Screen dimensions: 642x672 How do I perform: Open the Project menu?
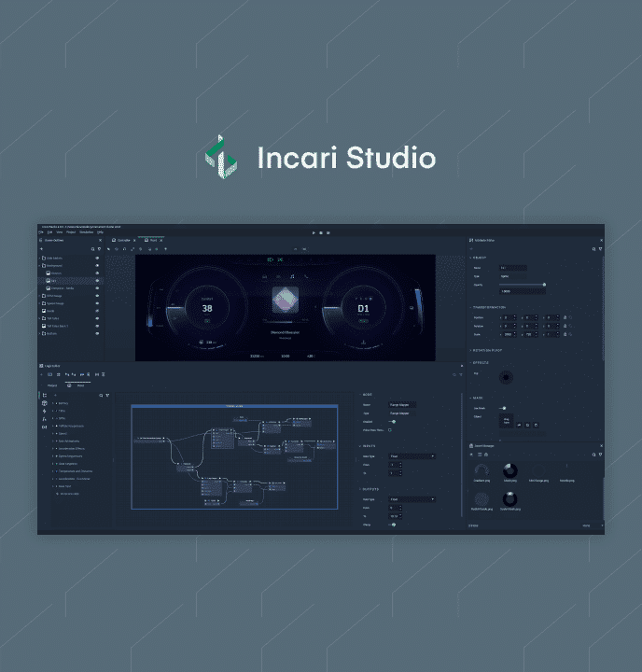coord(71,232)
